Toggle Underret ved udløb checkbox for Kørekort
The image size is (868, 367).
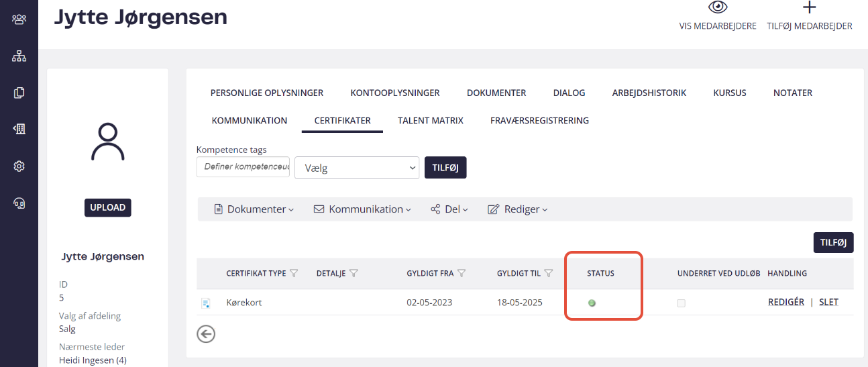682,303
